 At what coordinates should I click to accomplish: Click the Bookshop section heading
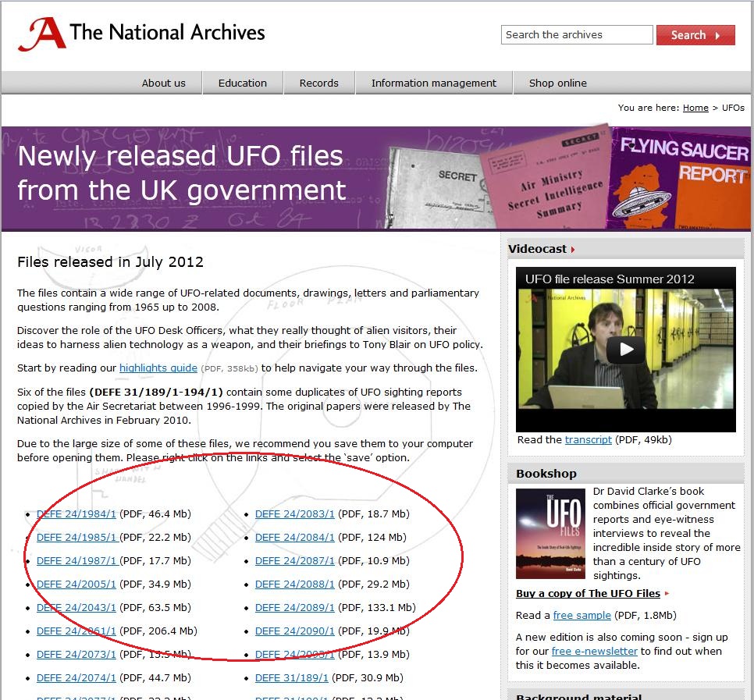pyautogui.click(x=546, y=474)
